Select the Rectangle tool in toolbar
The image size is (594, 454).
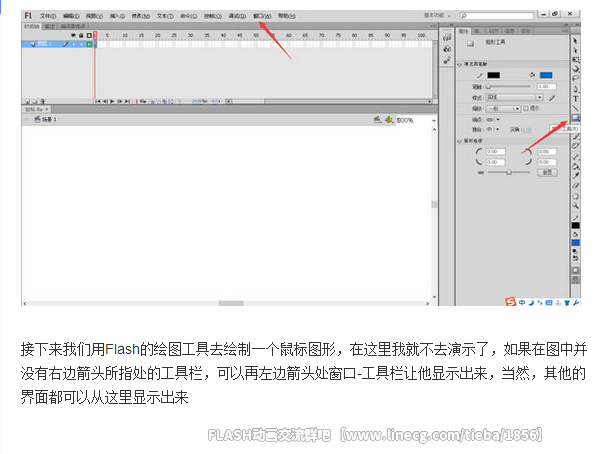(x=575, y=118)
